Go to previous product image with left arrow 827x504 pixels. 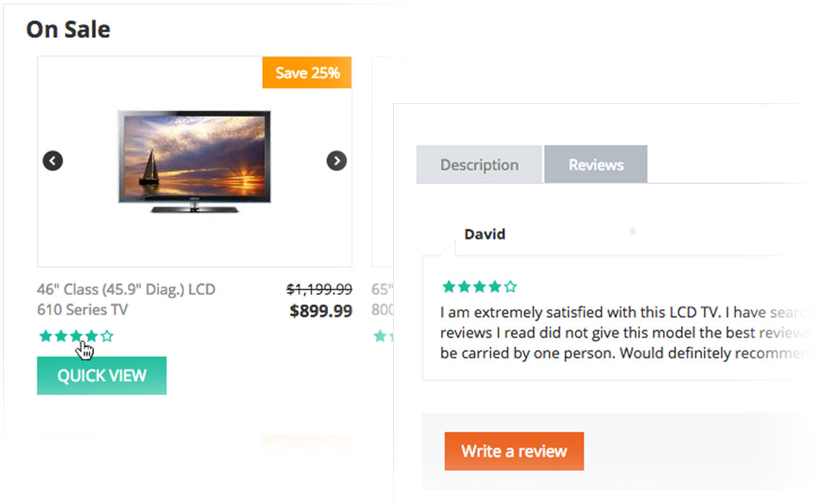(53, 161)
